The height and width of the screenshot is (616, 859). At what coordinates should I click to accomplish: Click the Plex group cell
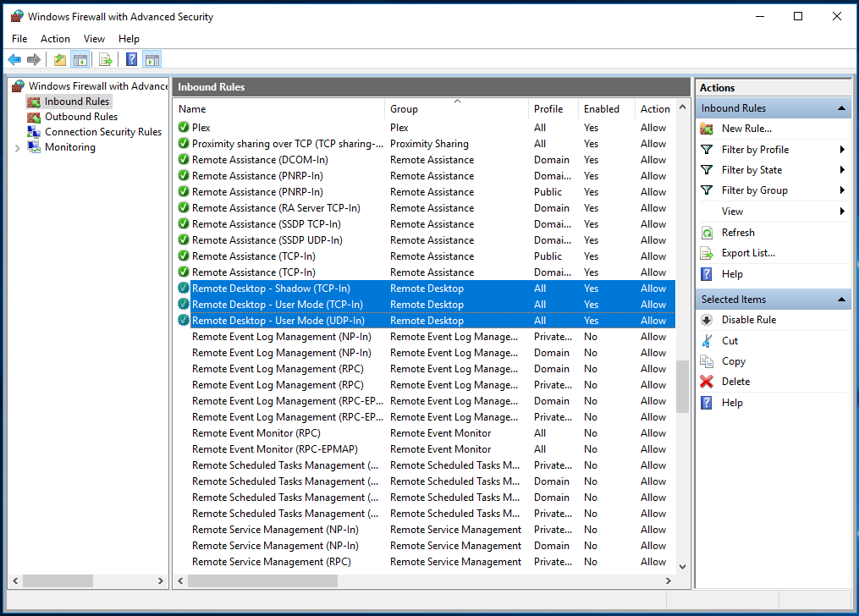(399, 128)
